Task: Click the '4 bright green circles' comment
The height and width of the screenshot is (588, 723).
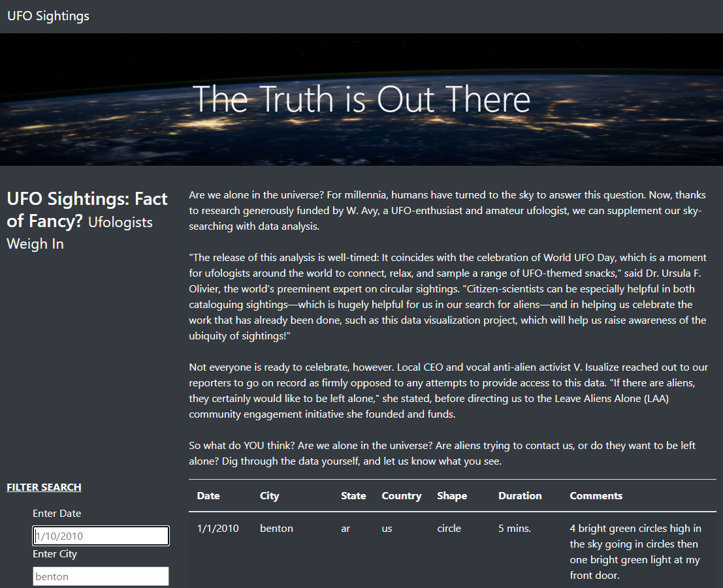Action: tap(635, 551)
